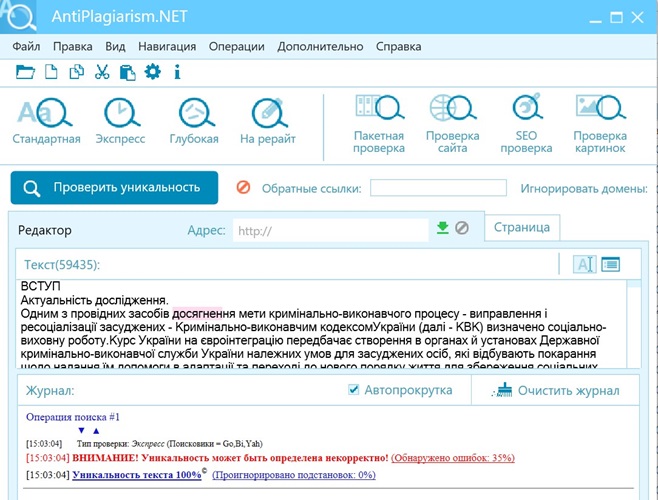Launch the Глубокая deep check

194,121
